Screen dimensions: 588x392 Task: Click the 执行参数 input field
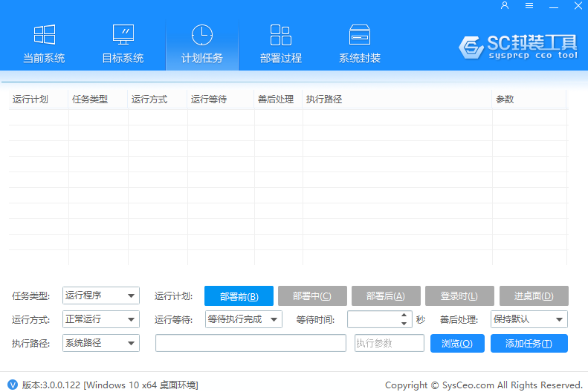click(390, 343)
